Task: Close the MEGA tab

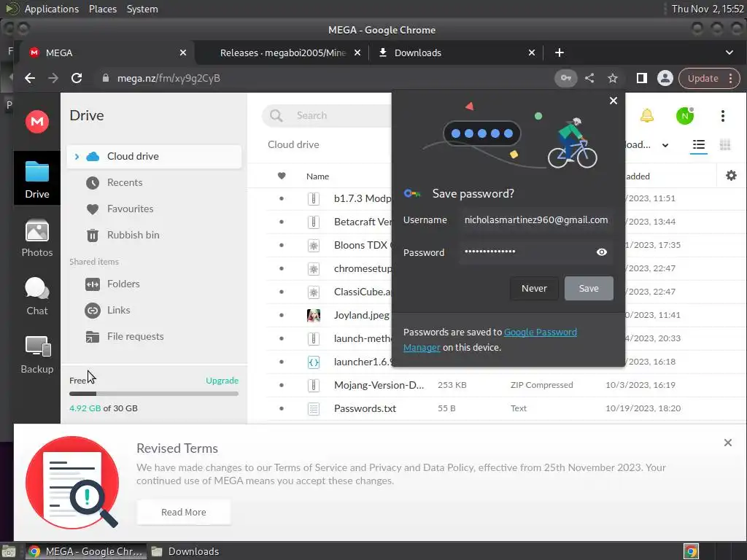Action: [183, 52]
